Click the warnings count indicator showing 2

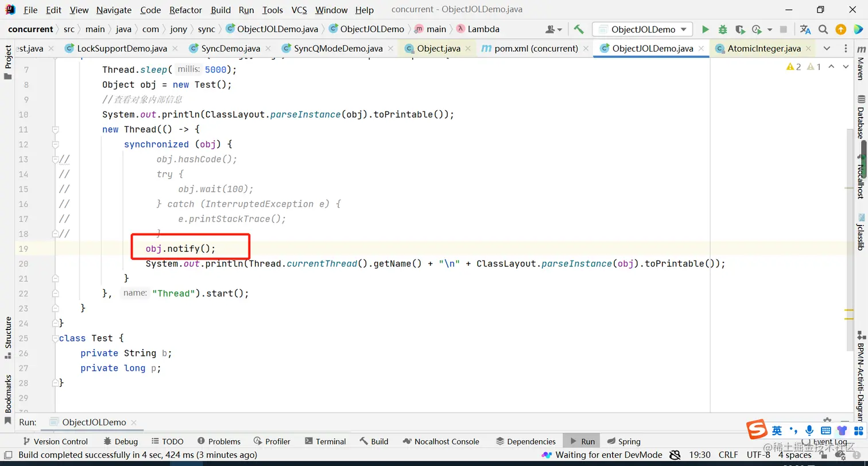(x=793, y=67)
